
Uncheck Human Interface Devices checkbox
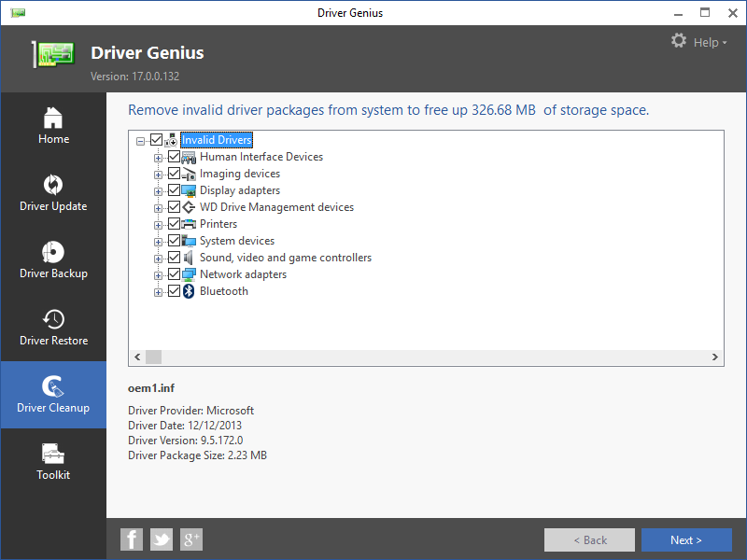(174, 157)
